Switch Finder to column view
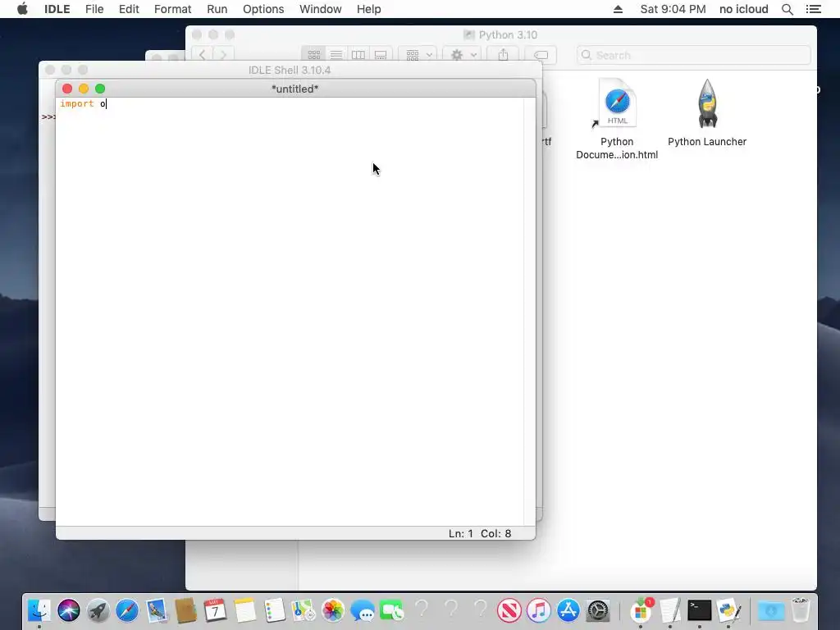This screenshot has height=630, width=840. pyautogui.click(x=358, y=55)
